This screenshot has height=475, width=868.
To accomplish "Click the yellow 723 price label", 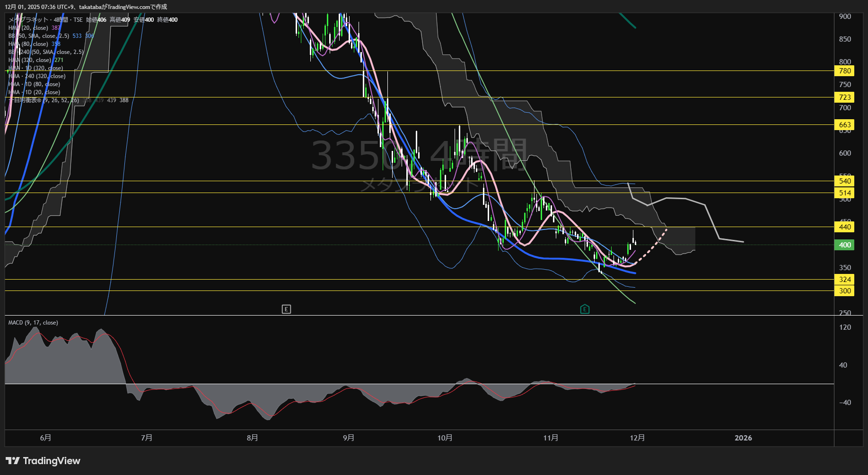I will (x=844, y=97).
